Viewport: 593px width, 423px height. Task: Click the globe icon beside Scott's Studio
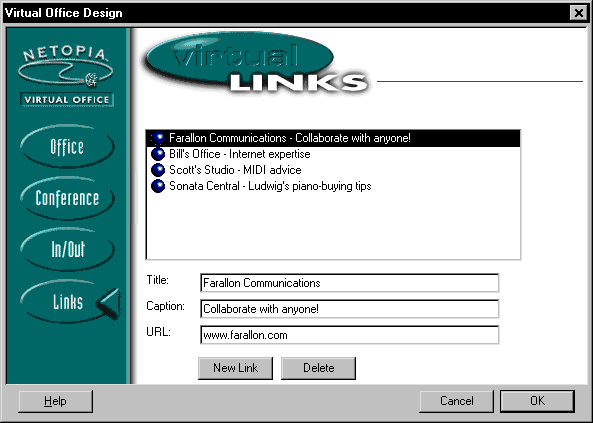(x=158, y=170)
